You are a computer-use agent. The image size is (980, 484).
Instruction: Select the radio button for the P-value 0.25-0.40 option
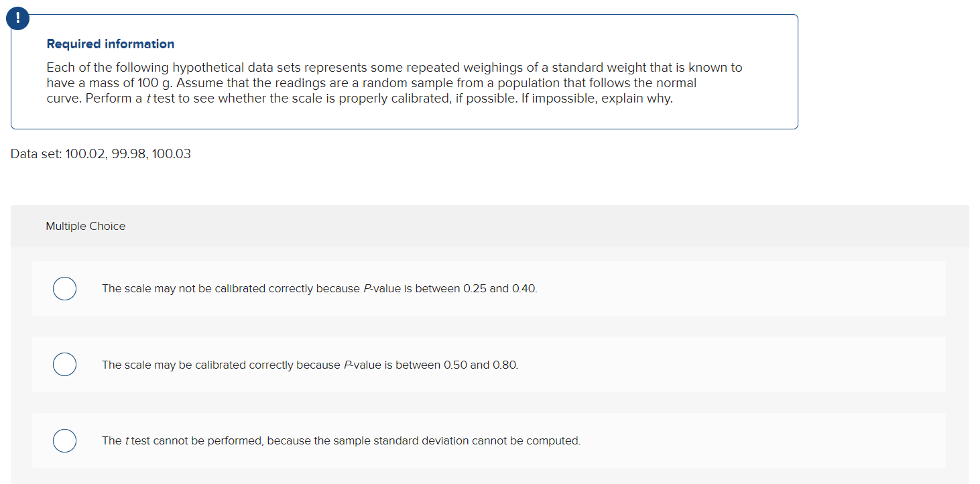(64, 288)
